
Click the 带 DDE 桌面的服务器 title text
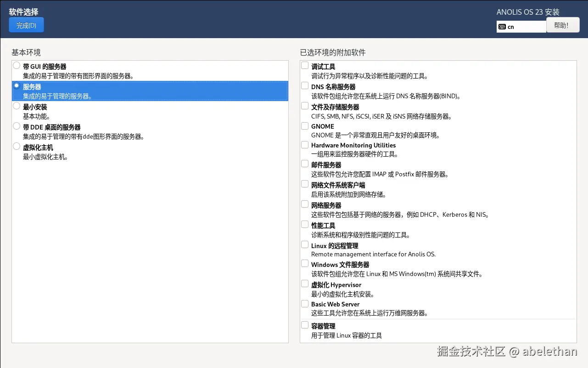tap(52, 127)
